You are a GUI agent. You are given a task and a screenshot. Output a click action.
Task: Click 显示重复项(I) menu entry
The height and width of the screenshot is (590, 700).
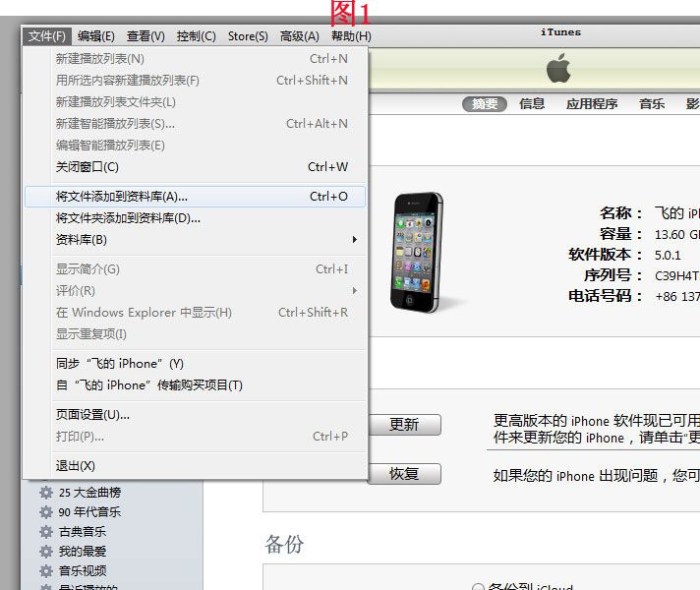196,334
